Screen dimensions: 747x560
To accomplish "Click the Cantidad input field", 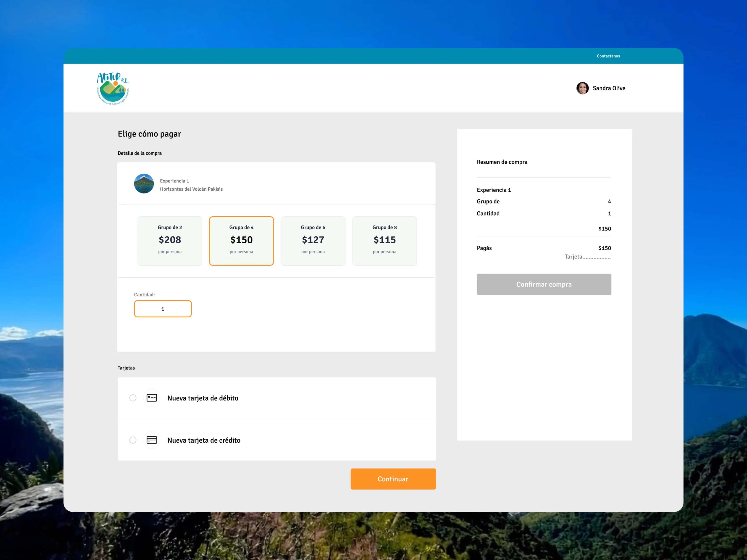I will coord(163,309).
